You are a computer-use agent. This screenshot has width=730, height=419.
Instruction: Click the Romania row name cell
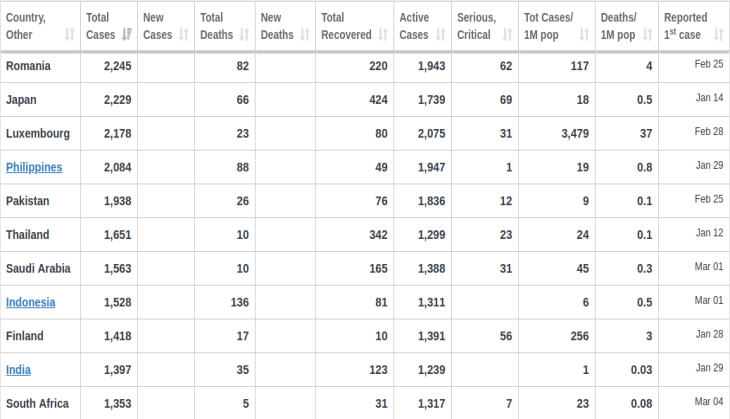point(28,65)
